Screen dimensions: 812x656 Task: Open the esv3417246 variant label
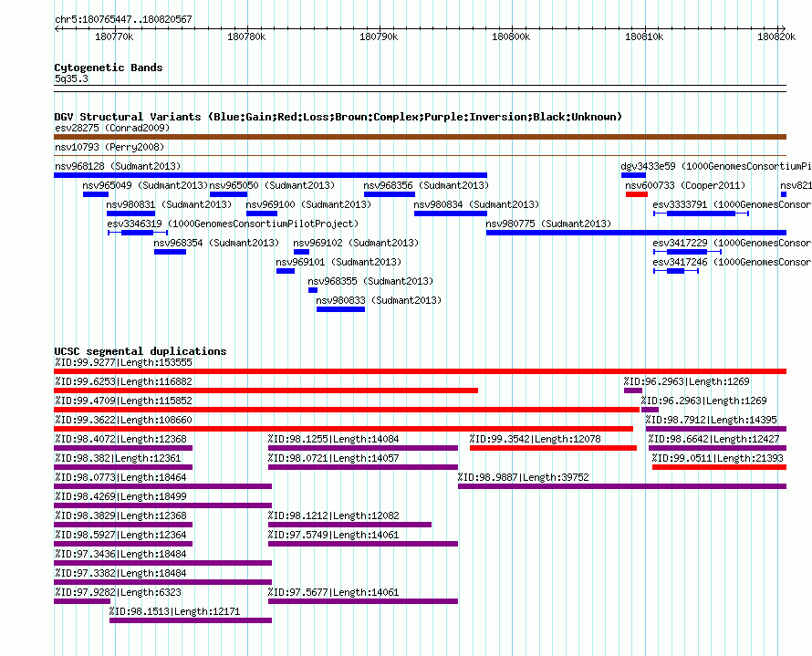[x=732, y=262]
